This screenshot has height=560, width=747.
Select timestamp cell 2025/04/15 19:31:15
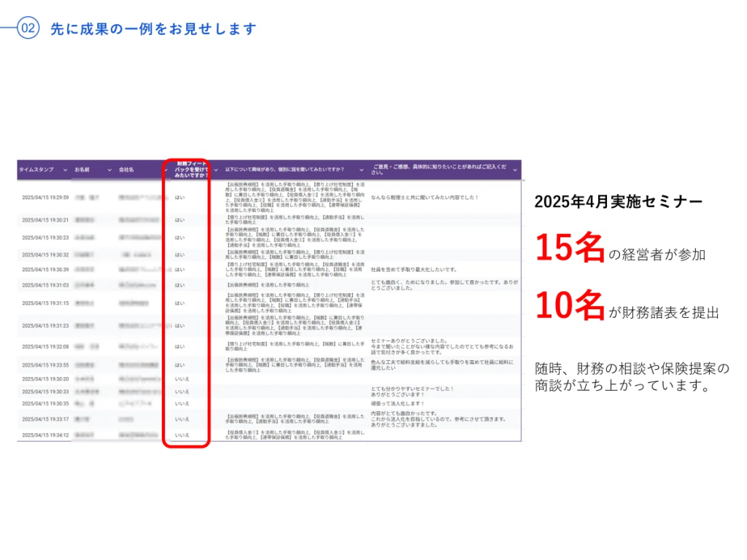pyautogui.click(x=45, y=303)
